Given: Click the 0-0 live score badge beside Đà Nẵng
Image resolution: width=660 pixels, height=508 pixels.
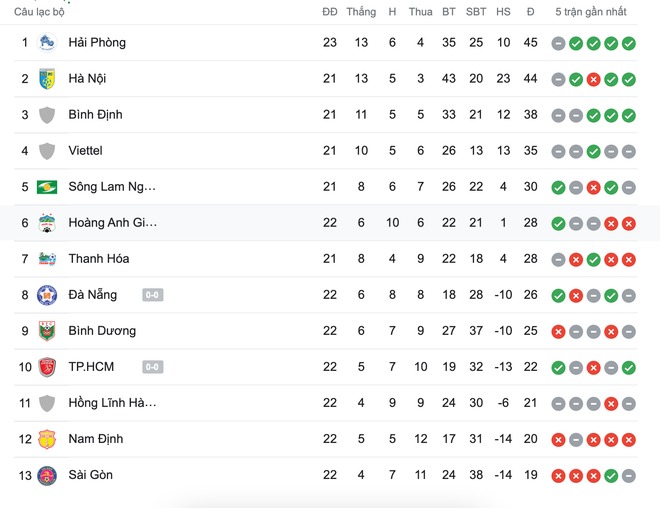Looking at the screenshot, I should pos(152,295).
